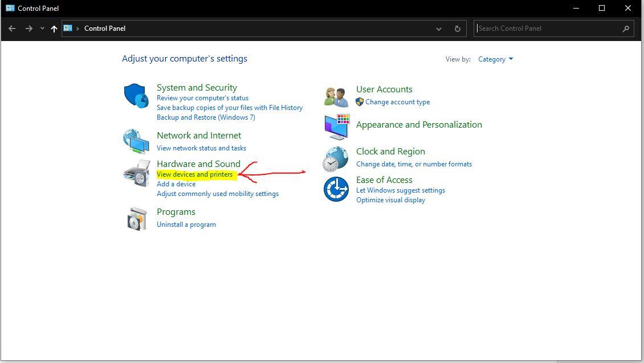
Task: Select Optimize visual display
Action: coord(390,200)
